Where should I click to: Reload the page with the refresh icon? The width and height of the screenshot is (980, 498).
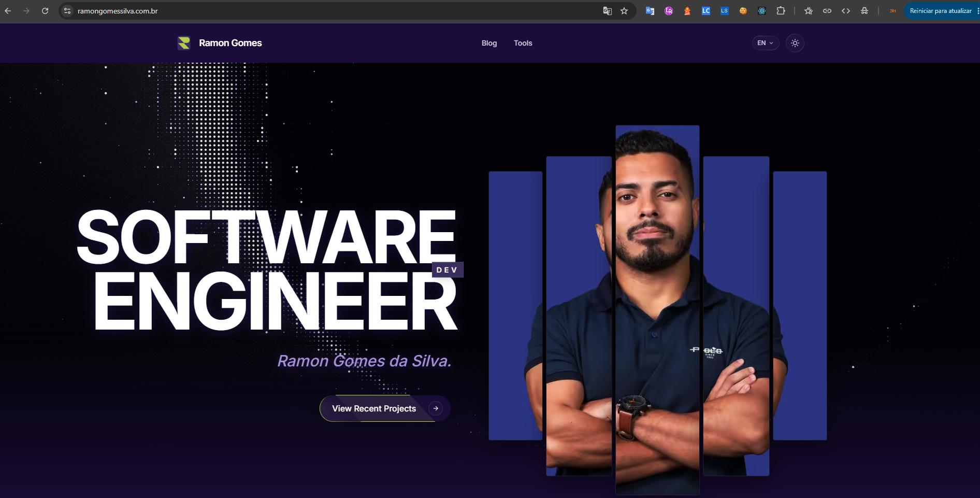(45, 11)
